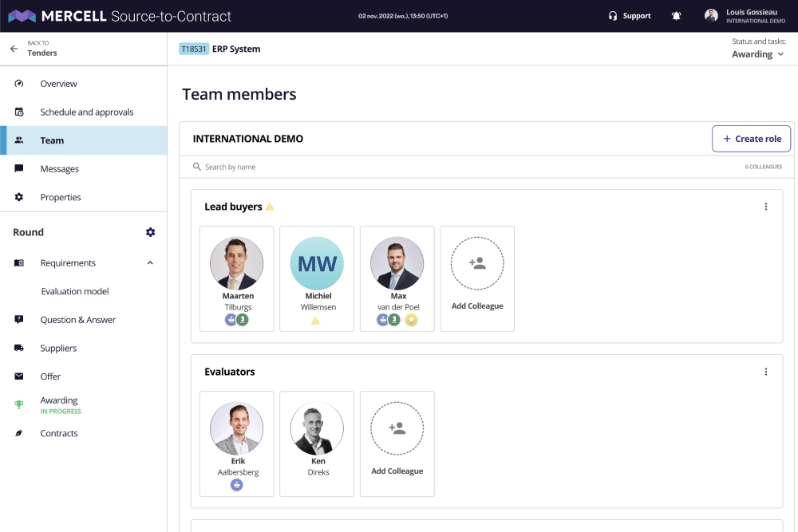Click the Search by name field
The width and height of the screenshot is (798, 532).
319,167
